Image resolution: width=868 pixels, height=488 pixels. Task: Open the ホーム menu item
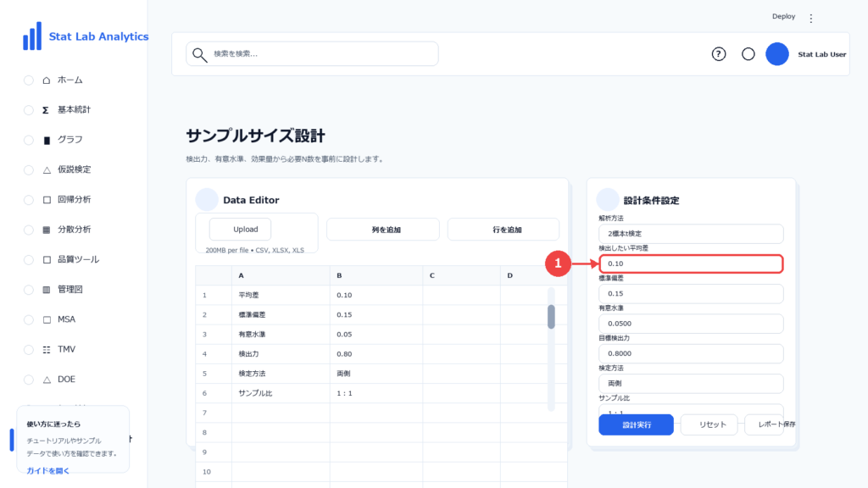click(x=70, y=80)
